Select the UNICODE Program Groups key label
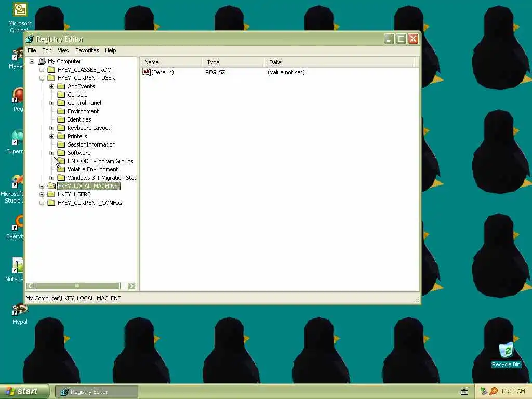532x399 pixels. [x=100, y=161]
